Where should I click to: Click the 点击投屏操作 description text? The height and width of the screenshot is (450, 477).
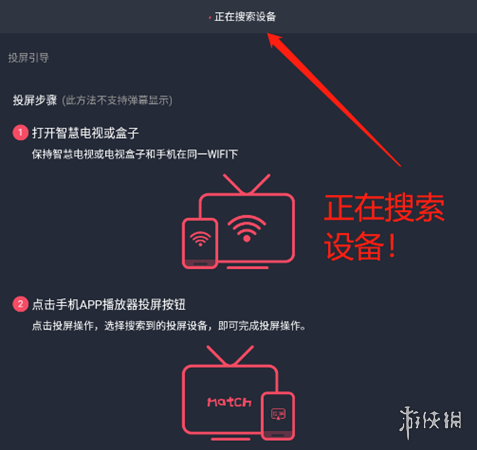click(169, 326)
